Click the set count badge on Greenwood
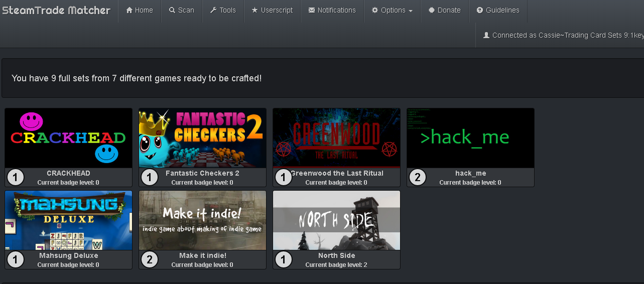Viewport: 644px width, 284px height. tap(284, 177)
